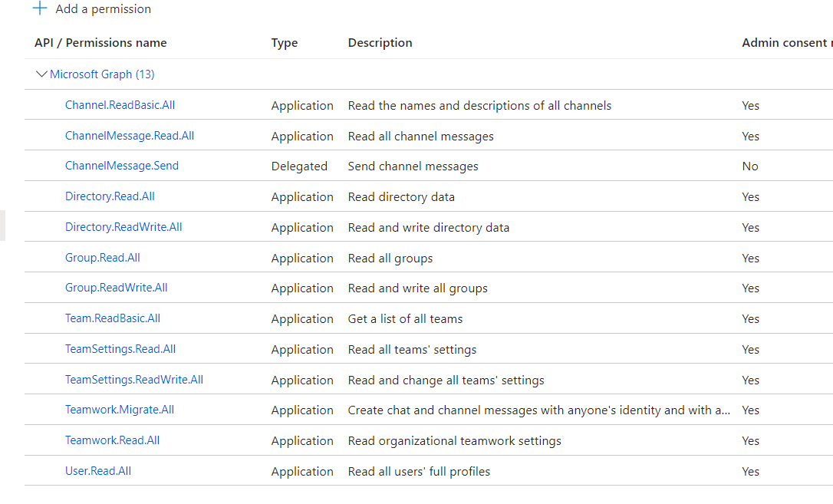The width and height of the screenshot is (833, 504).
Task: Click the Admin consent column header
Action: [x=784, y=43]
